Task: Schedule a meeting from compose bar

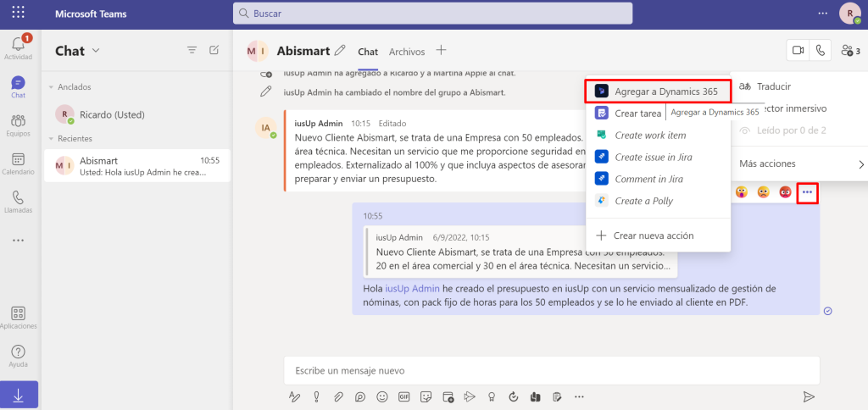Action: click(x=448, y=396)
